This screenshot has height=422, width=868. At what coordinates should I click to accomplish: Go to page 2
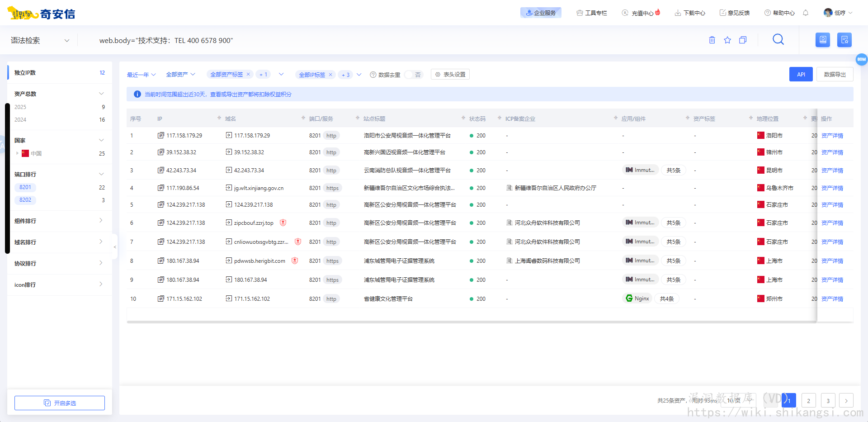click(809, 400)
